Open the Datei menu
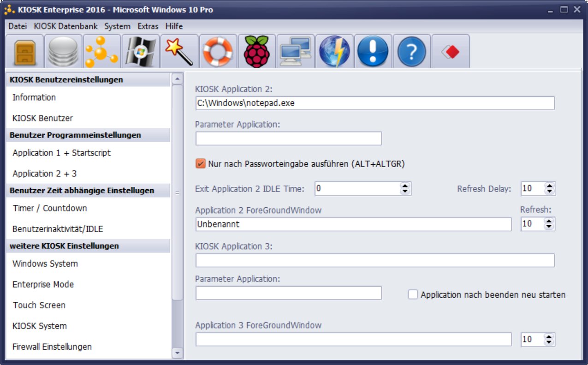Image resolution: width=588 pixels, height=365 pixels. click(18, 26)
